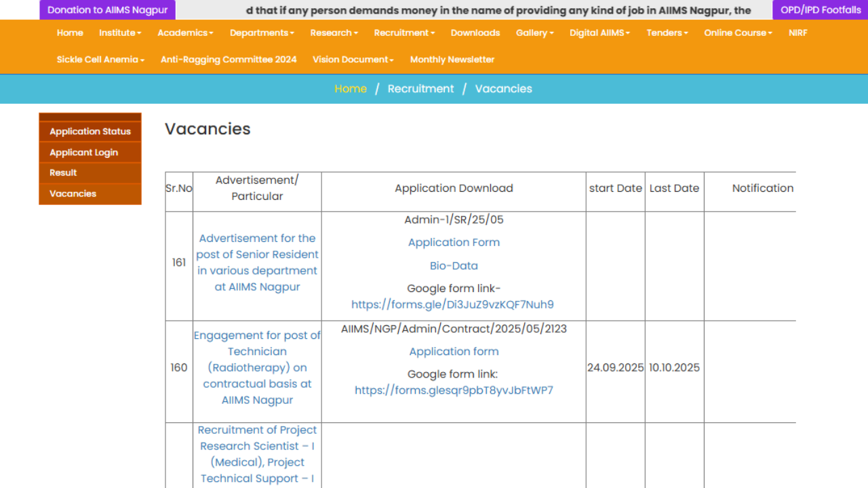868x488 pixels.
Task: Click Result in left sidebar
Action: (63, 173)
